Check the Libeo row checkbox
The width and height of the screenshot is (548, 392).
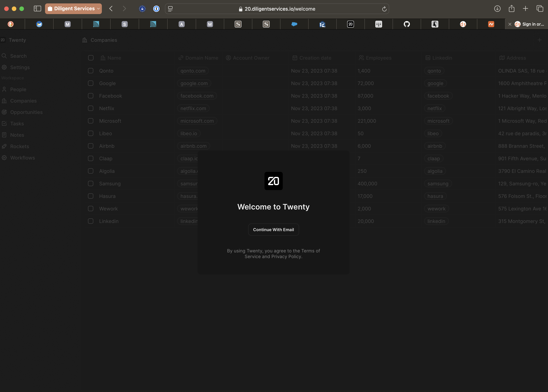click(91, 134)
